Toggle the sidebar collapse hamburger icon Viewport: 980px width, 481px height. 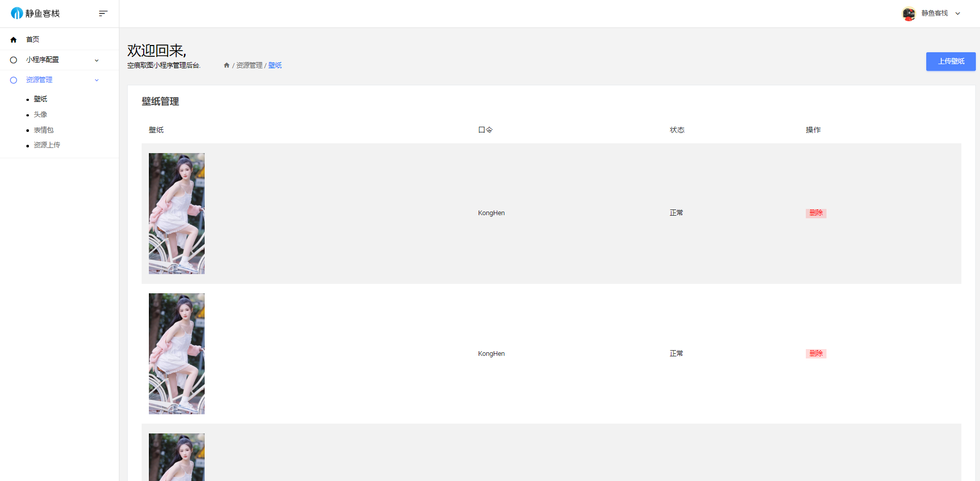pos(103,13)
